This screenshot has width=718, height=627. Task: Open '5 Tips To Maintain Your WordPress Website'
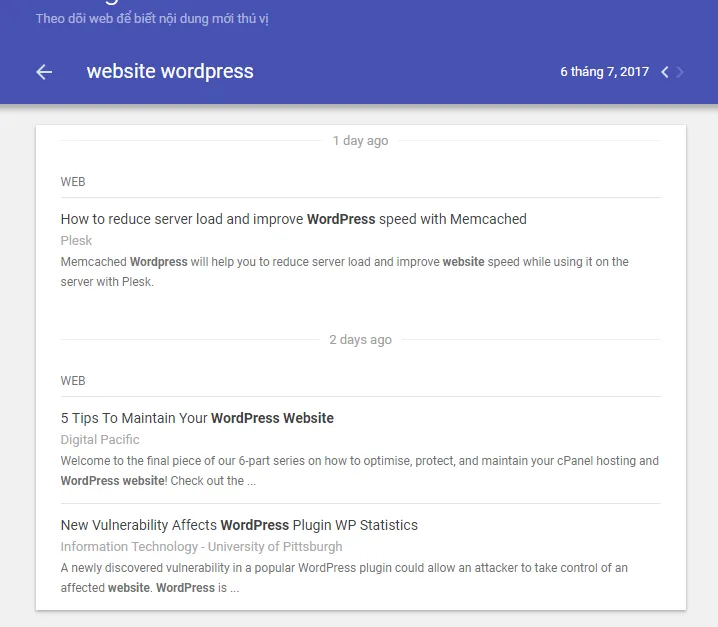(x=197, y=418)
